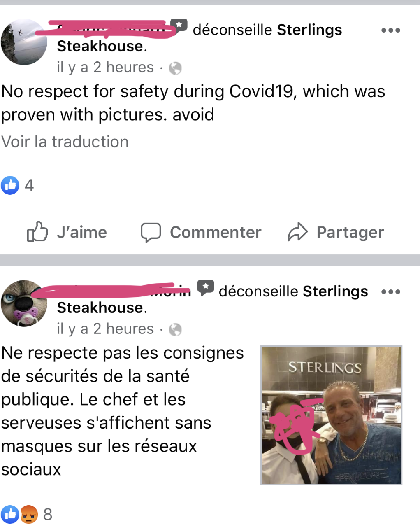Open the first review's three-dot options menu

pyautogui.click(x=390, y=30)
